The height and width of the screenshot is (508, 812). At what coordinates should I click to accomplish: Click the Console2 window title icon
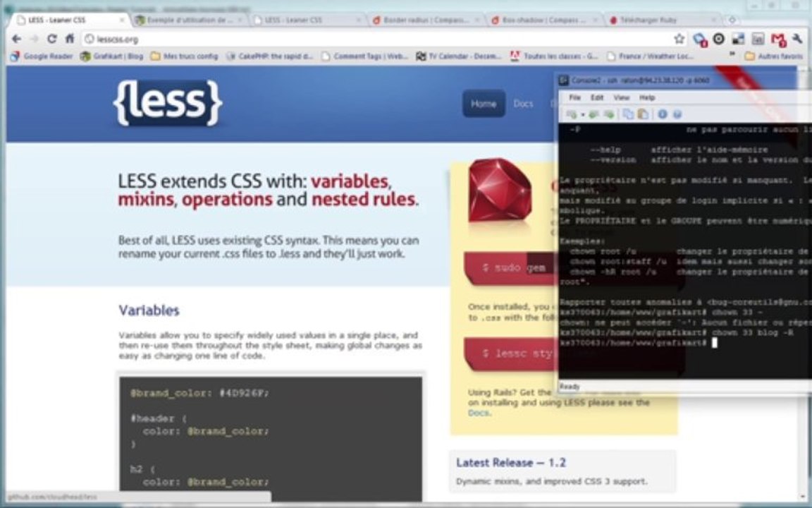[563, 80]
